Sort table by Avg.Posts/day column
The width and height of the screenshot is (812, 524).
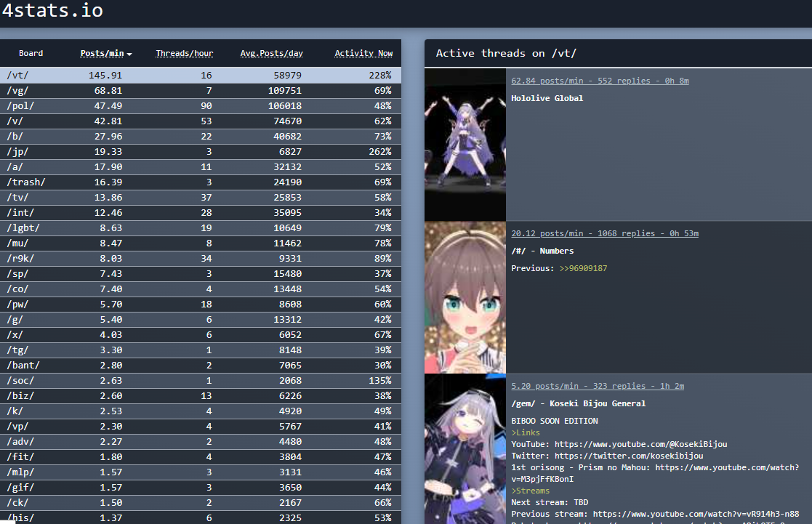point(271,53)
